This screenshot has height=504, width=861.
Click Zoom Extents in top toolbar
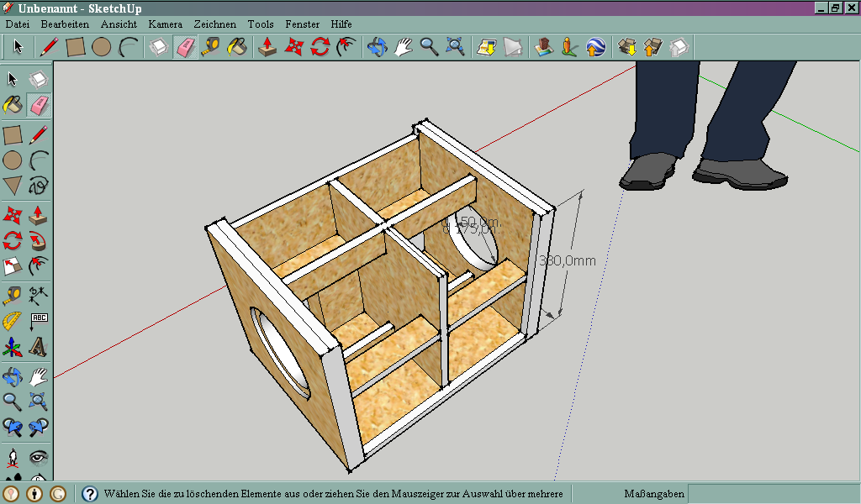[x=455, y=47]
